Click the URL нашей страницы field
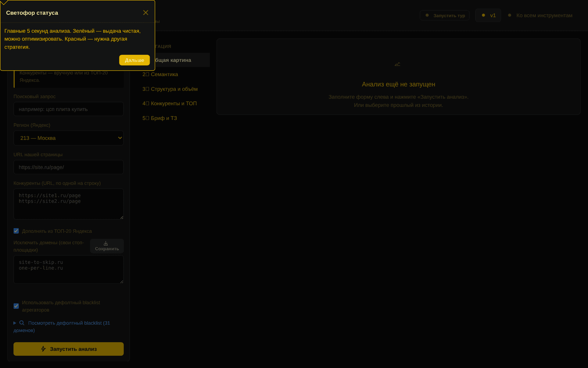588x368 pixels. pos(69,167)
